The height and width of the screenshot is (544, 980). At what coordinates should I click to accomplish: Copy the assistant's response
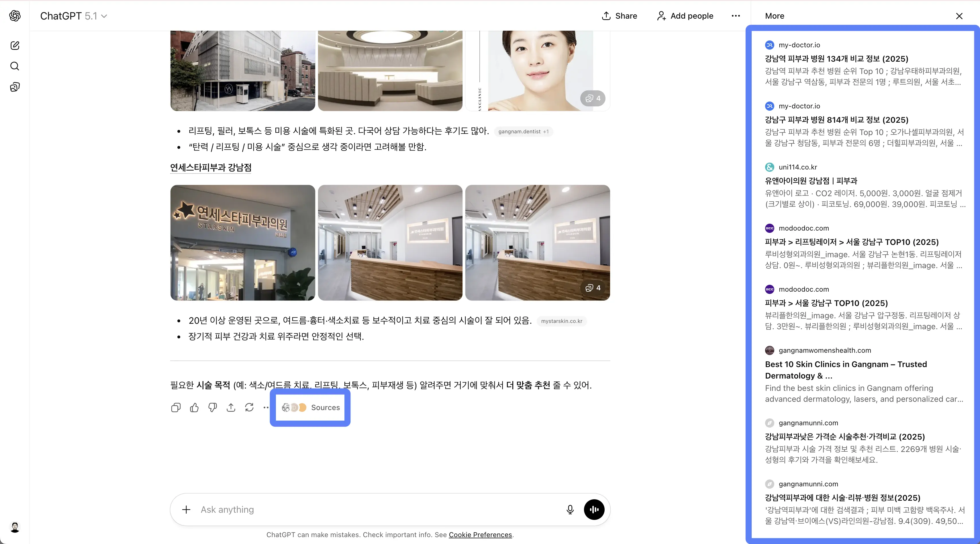click(x=175, y=408)
